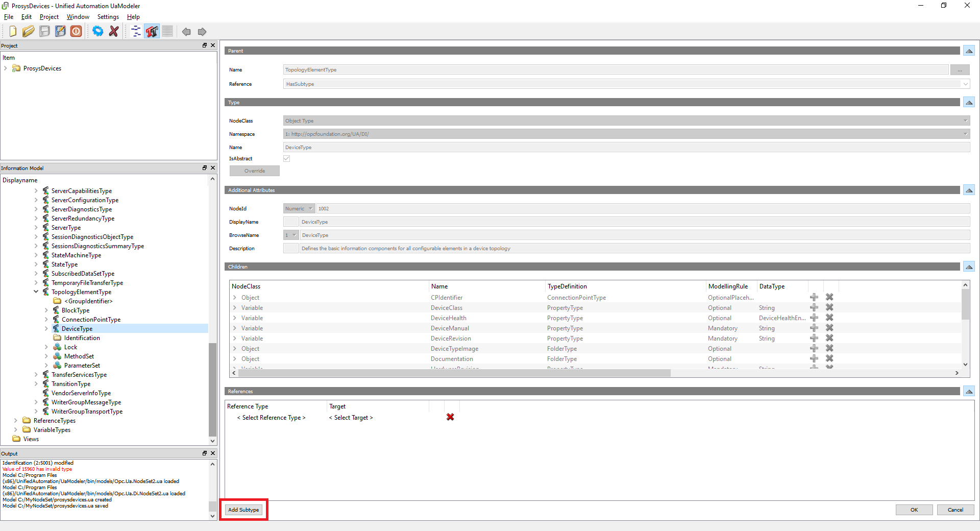Click the Save As disk-with-pencil icon
980x531 pixels.
click(60, 32)
